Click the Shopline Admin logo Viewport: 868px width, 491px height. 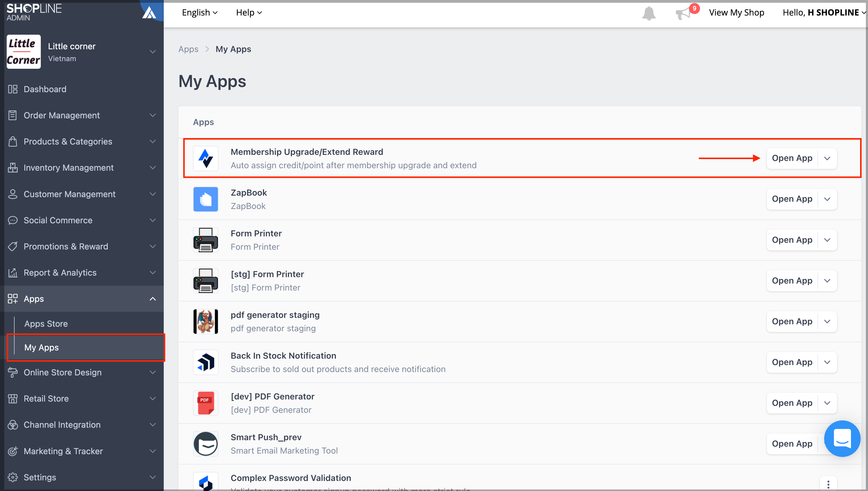(x=34, y=12)
